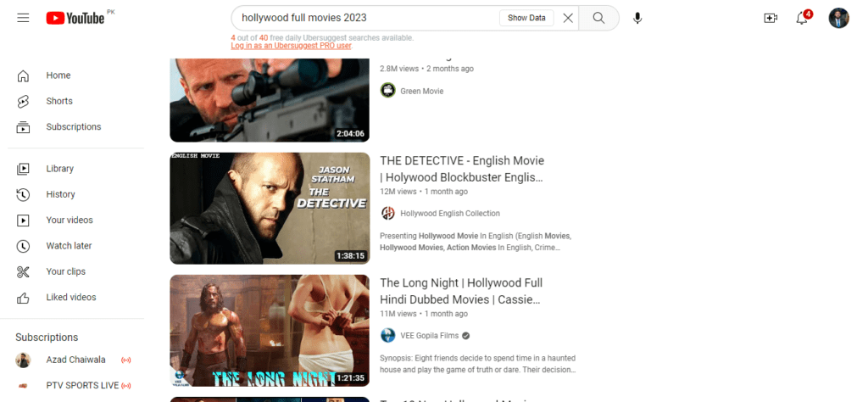The image size is (868, 402).
Task: Click 11M views • 1 month ago text
Action: (424, 314)
